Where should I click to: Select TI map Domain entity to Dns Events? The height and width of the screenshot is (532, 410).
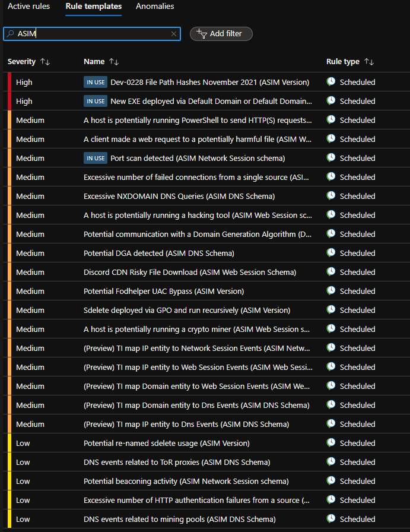point(196,405)
